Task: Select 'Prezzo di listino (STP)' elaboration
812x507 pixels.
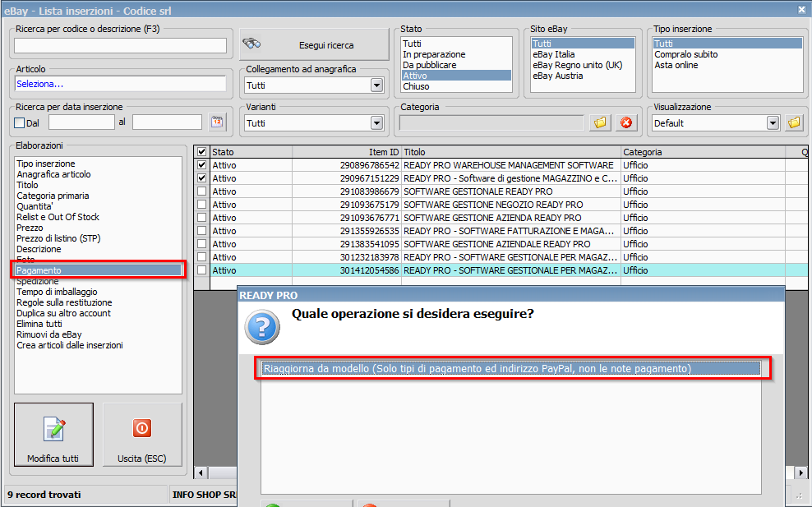Action: click(98, 238)
